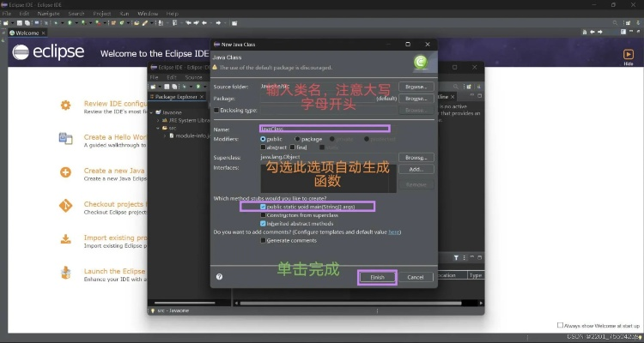Click the Checkout projects git icon
This screenshot has height=343, width=644.
pos(65,206)
